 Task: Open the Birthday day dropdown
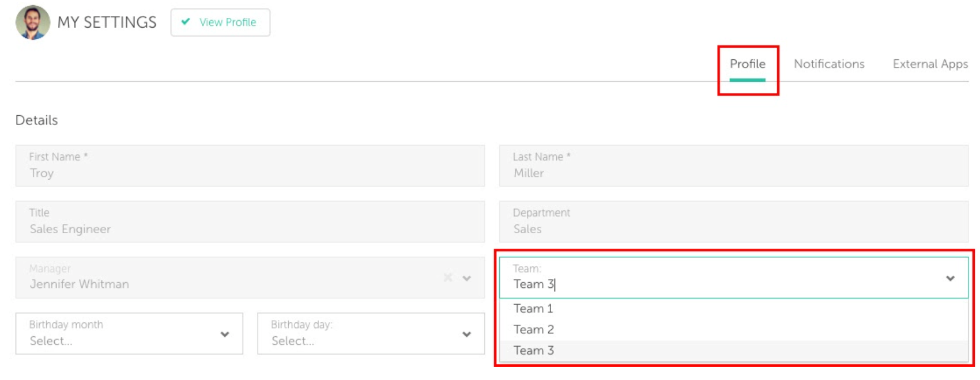coord(371,333)
